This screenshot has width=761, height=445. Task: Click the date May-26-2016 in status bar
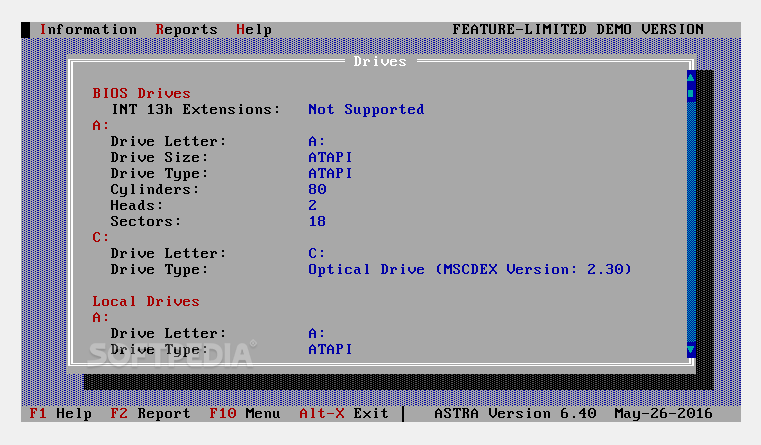663,413
